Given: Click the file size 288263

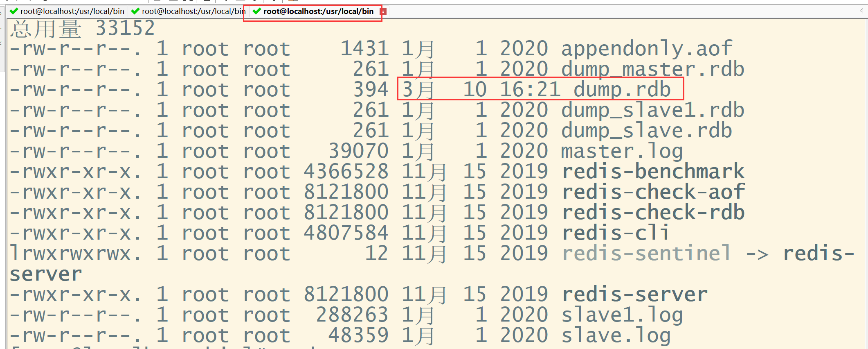Looking at the screenshot, I should pyautogui.click(x=352, y=315).
